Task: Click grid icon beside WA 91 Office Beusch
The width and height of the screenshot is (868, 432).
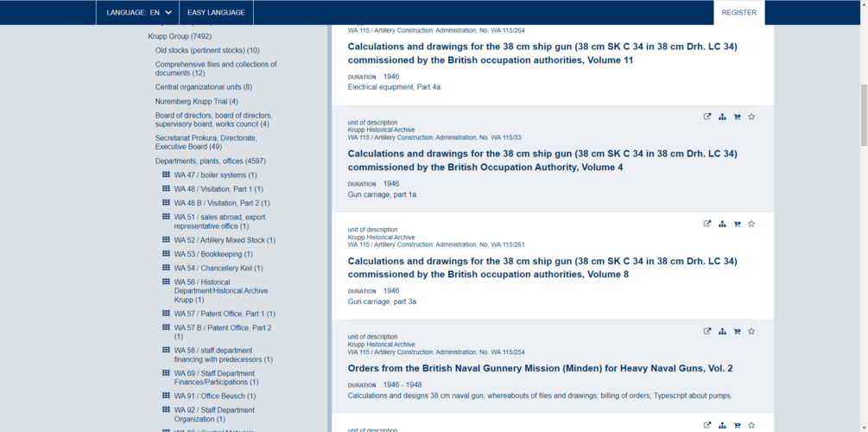Action: (166, 396)
